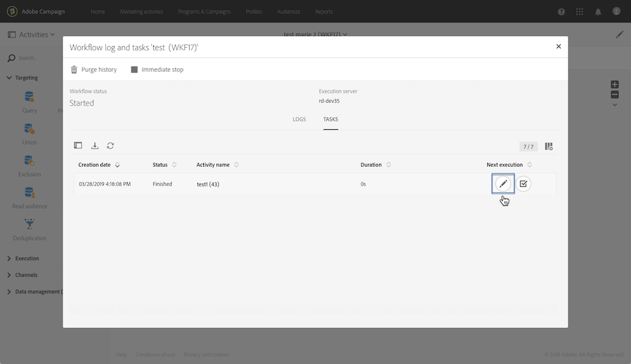The image size is (631, 364).
Task: Click the Adobe Campaign logo
Action: click(12, 11)
